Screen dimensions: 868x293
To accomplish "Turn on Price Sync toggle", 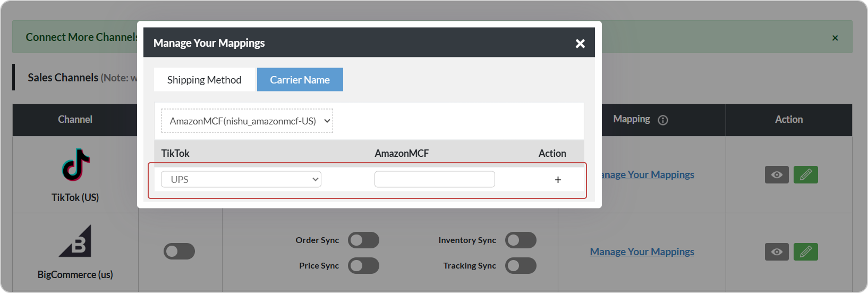I will pos(363,266).
